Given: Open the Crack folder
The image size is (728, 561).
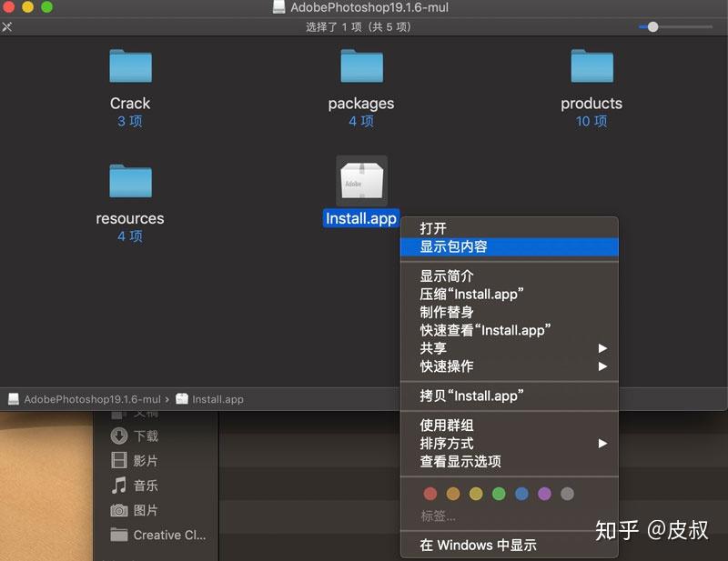Looking at the screenshot, I should (129, 66).
